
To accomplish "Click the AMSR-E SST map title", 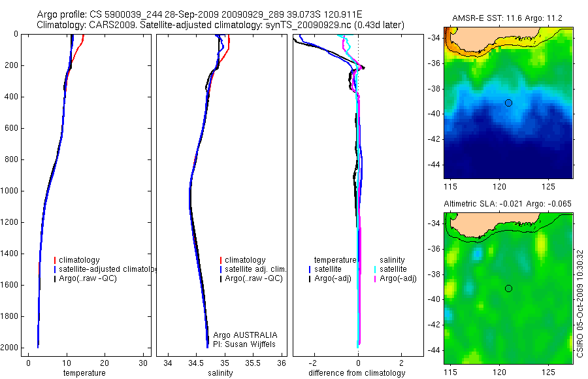I will (x=507, y=18).
